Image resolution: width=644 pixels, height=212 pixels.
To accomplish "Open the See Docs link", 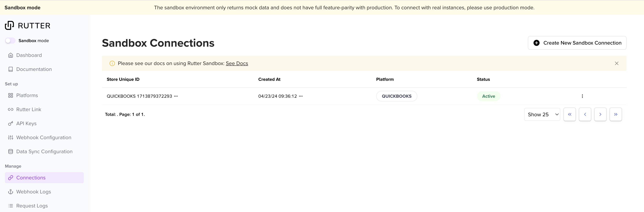I will click(237, 64).
